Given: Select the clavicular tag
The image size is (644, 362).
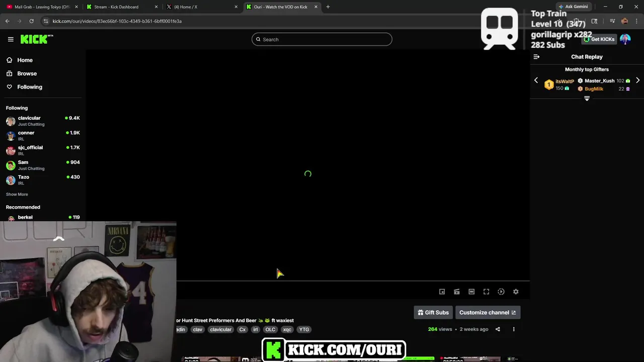Looking at the screenshot, I should point(220,329).
